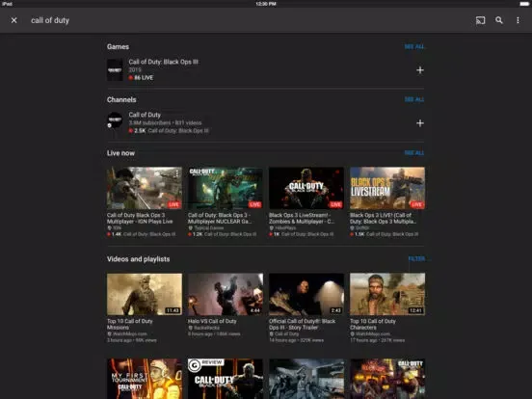
Task: Open the bottom row thumbnail with the CALL OF DUTY logo in its top-right corner
Action: pyautogui.click(x=387, y=379)
